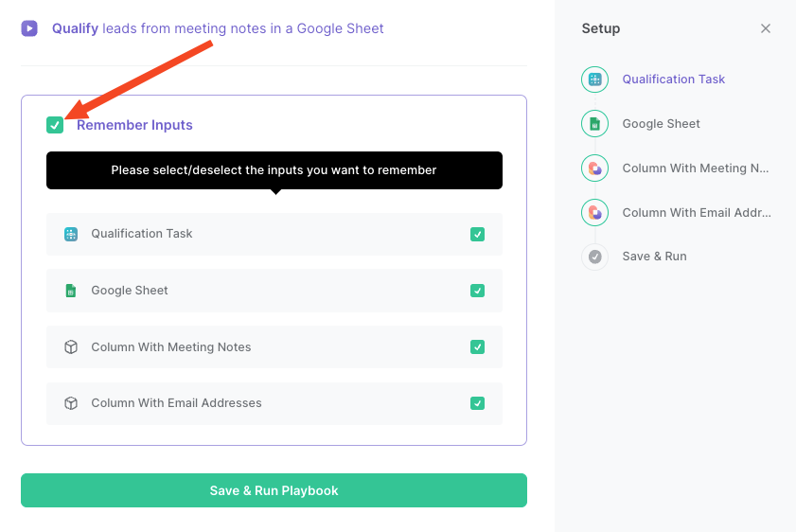Click the Qualification Task step icon in Setup
The image size is (796, 532).
595,80
